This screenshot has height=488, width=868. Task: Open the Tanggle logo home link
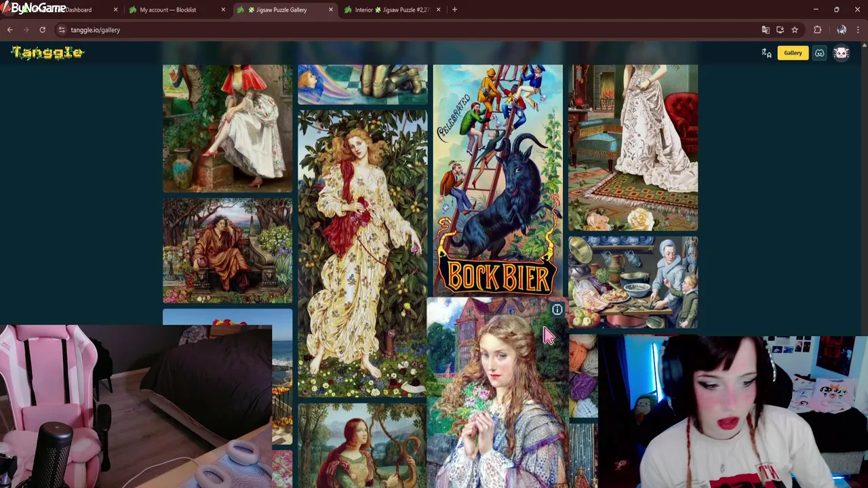[x=47, y=53]
